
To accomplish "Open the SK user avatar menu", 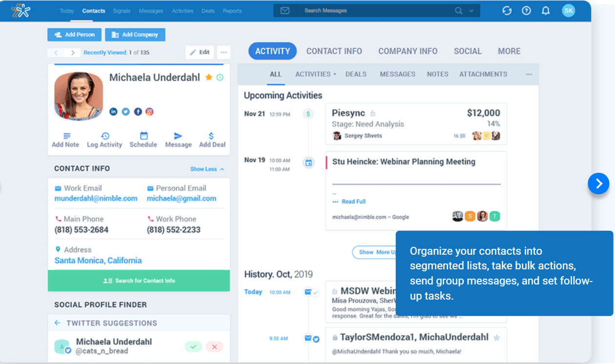I will point(569,10).
